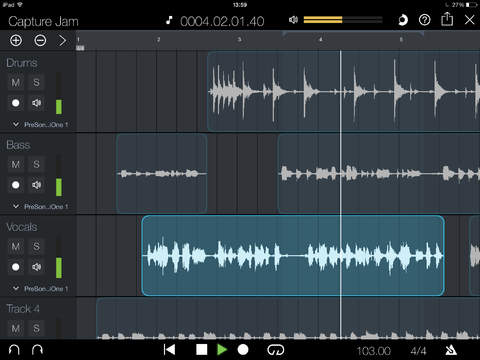This screenshot has width=480, height=360.
Task: Start playback with green play button
Action: 222,350
